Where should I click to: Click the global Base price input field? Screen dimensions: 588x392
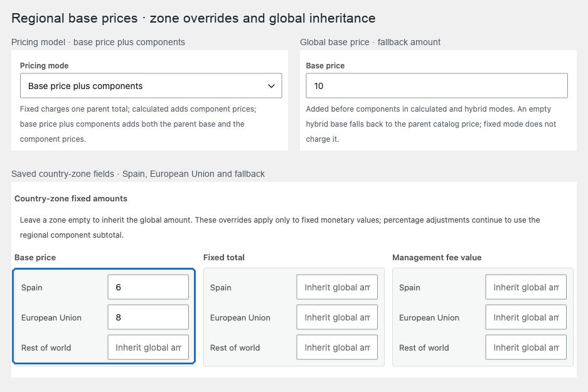[437, 86]
